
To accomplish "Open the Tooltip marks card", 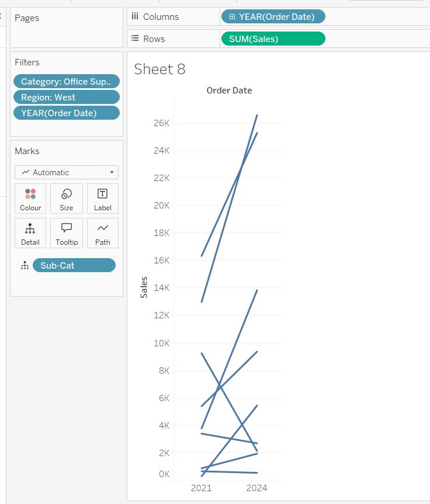I will (67, 233).
